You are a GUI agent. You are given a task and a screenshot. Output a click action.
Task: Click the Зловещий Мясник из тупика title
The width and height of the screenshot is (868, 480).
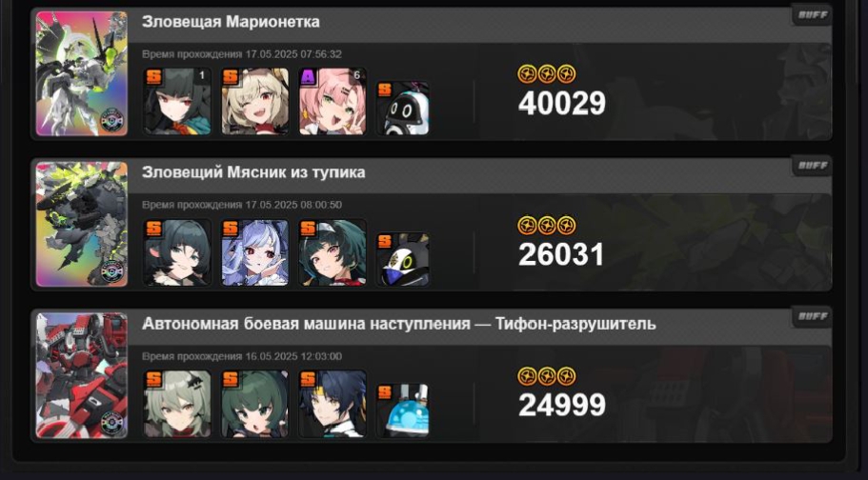click(253, 172)
